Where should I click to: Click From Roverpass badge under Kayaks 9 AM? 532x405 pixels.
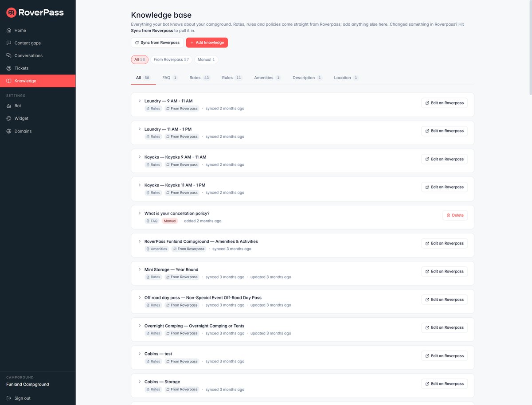(x=182, y=165)
